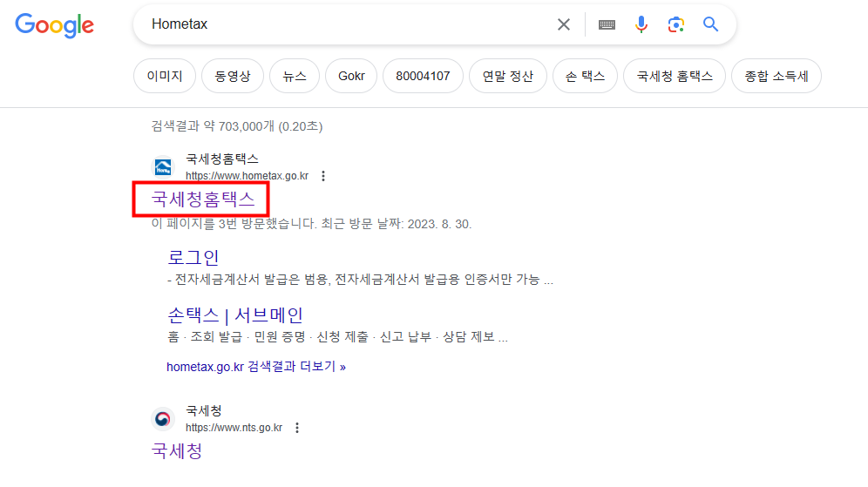Click the 국세청 site favicon

(x=163, y=419)
